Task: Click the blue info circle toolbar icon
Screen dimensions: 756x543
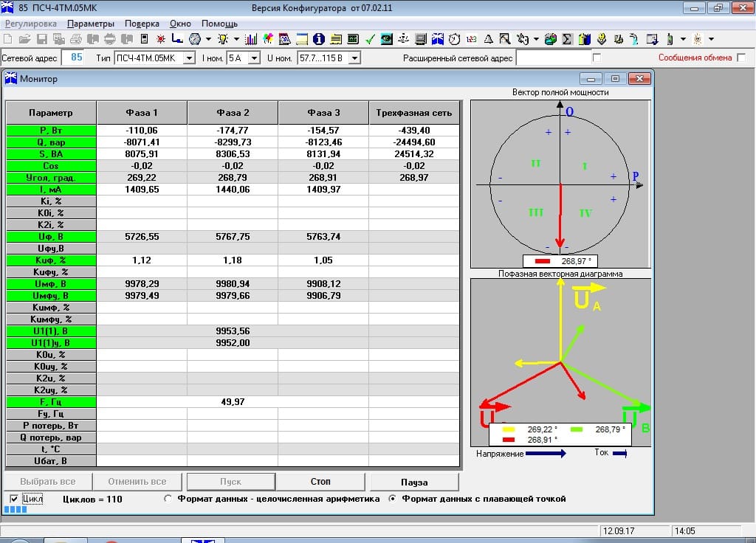Action: pos(319,38)
